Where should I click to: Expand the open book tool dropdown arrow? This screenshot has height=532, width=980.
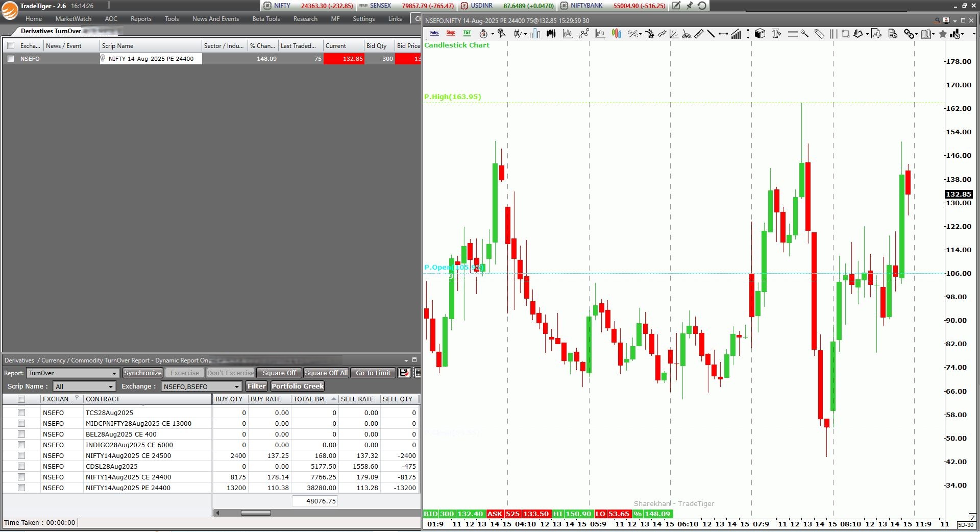click(x=933, y=34)
